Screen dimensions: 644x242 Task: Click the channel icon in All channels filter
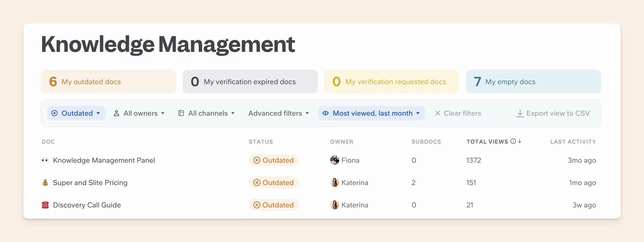(x=181, y=113)
